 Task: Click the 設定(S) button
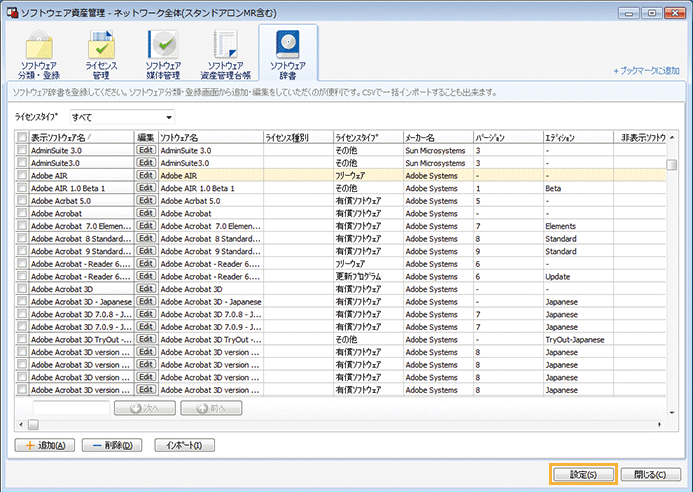(583, 474)
